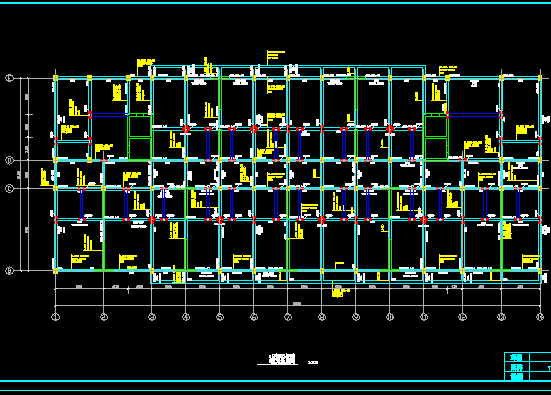
Task: Select grid axis bubble 6 at bottom
Action: click(x=254, y=317)
